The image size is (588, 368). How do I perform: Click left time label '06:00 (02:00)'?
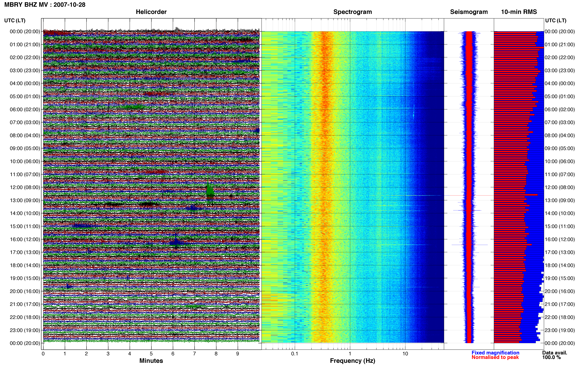coord(25,110)
